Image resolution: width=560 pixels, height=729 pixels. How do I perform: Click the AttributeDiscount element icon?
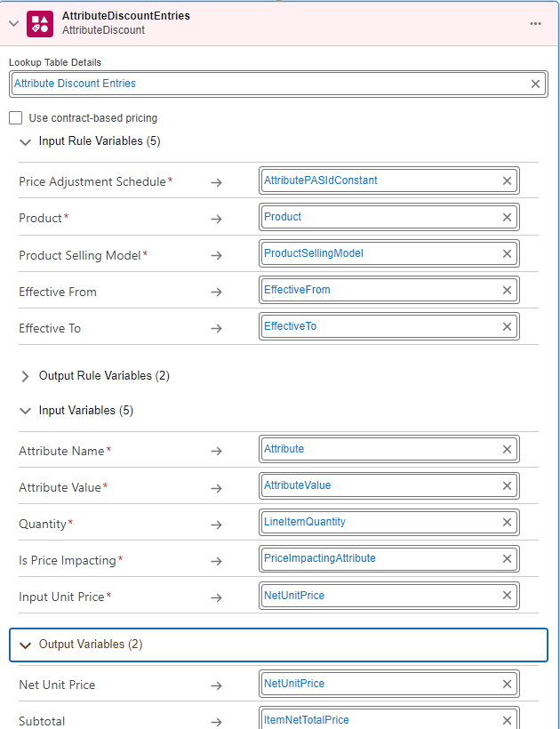[x=40, y=23]
